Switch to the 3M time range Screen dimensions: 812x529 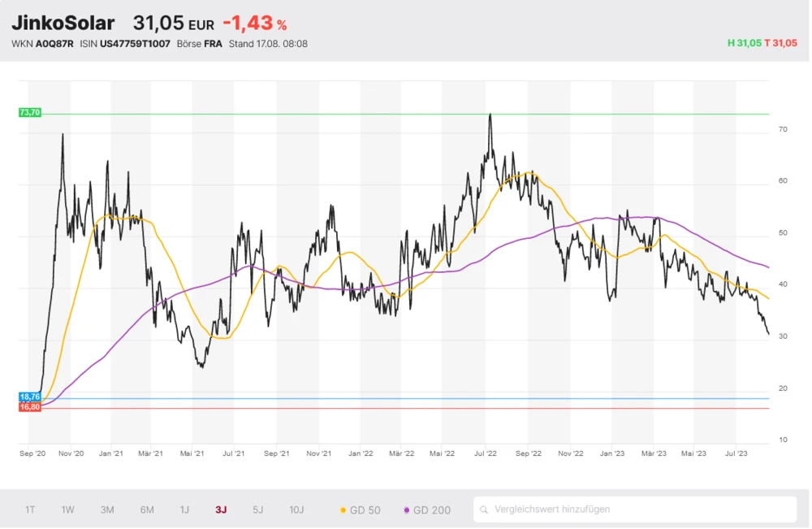[x=107, y=510]
